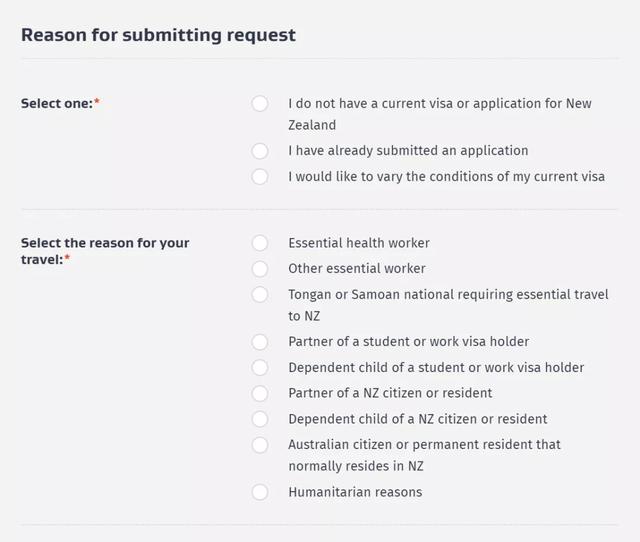
Task: Click 'I have already submitted an application' text
Action: pos(408,151)
